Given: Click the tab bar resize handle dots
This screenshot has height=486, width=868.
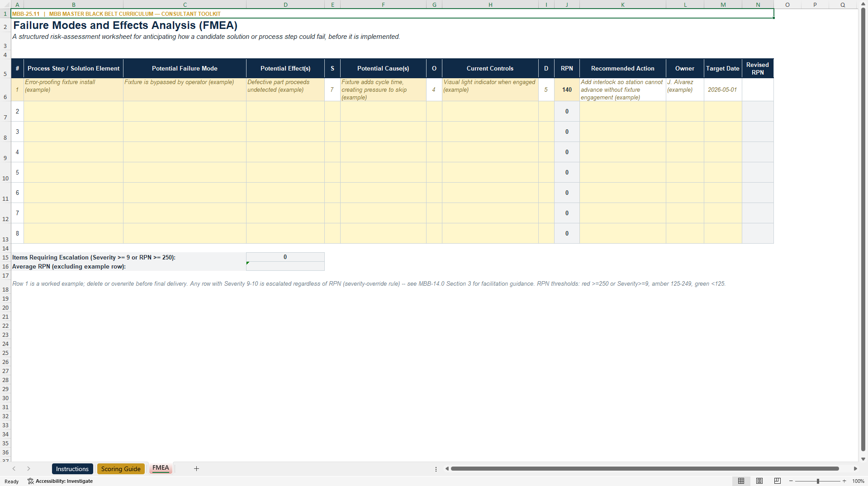Looking at the screenshot, I should point(436,469).
